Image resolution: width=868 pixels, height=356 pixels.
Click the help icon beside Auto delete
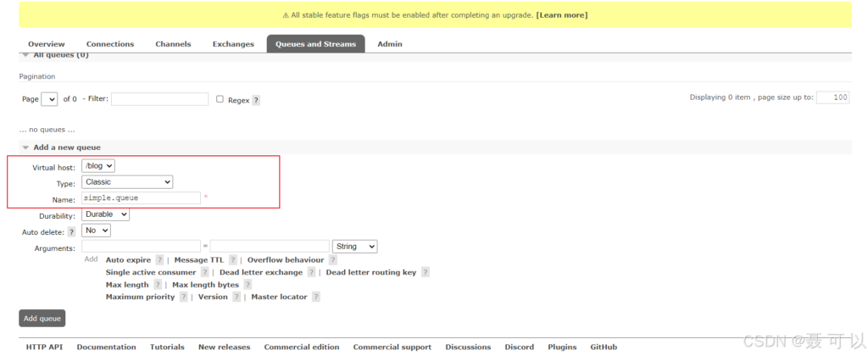(71, 231)
